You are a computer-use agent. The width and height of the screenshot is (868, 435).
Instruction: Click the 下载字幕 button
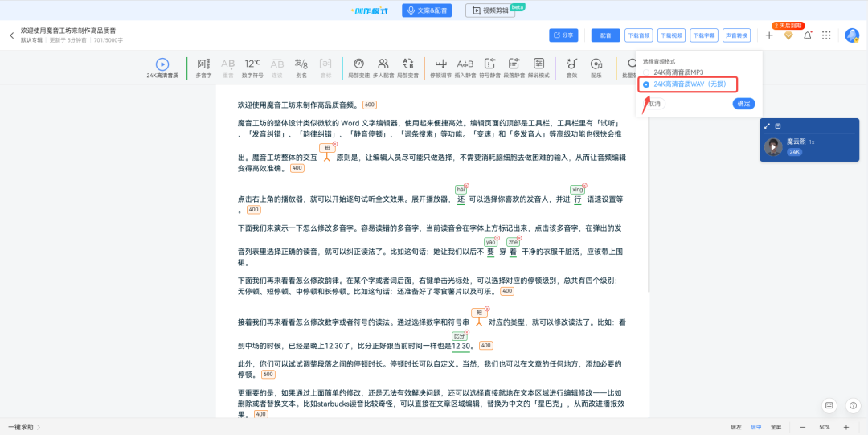tap(704, 35)
